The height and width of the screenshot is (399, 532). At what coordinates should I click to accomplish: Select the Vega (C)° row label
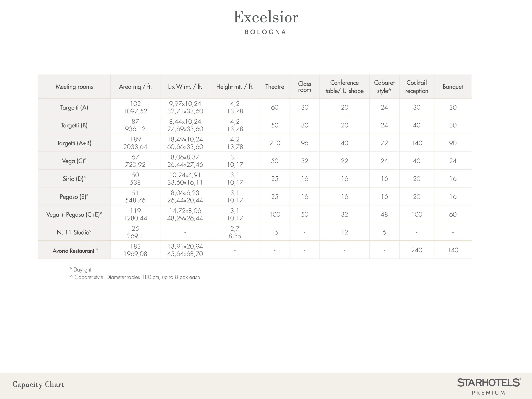(74, 161)
